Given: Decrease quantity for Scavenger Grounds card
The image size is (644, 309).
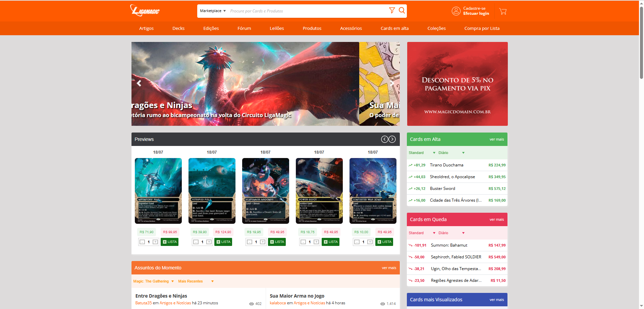Looking at the screenshot, I should (250, 242).
